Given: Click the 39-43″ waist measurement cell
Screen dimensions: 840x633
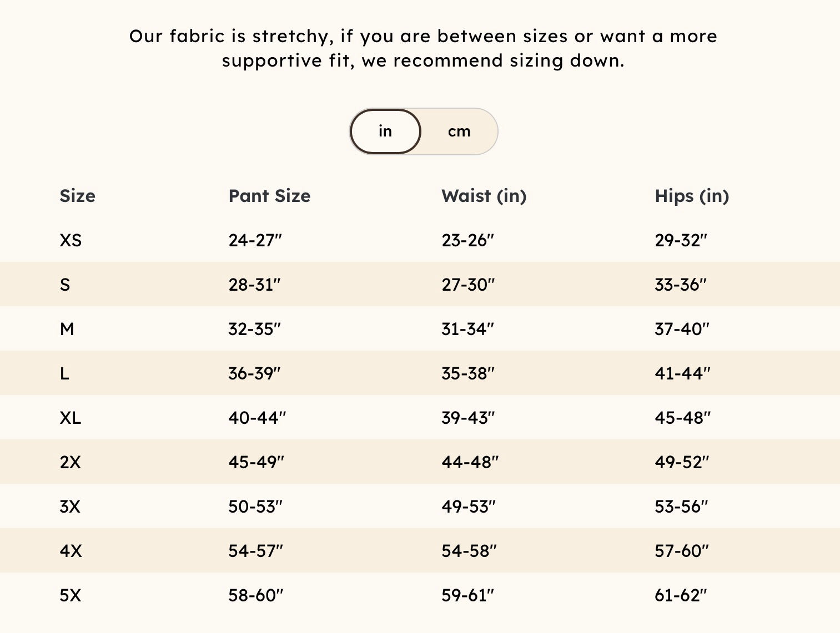Looking at the screenshot, I should [468, 418].
